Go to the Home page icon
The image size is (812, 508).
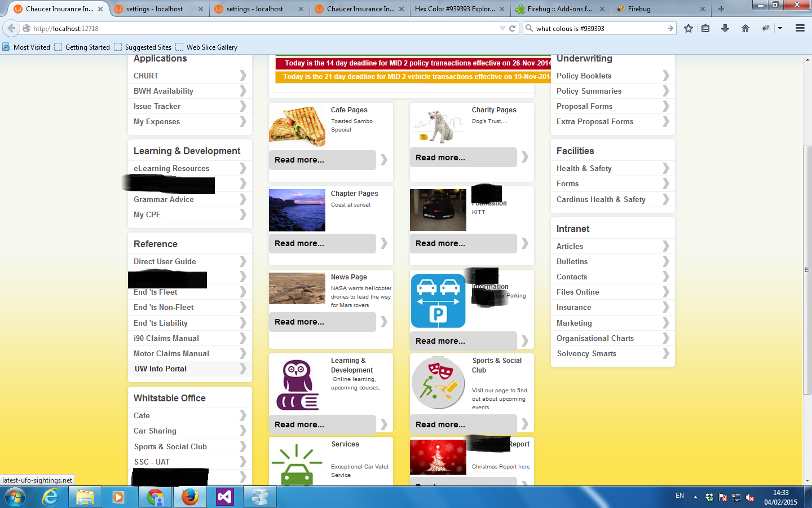745,28
